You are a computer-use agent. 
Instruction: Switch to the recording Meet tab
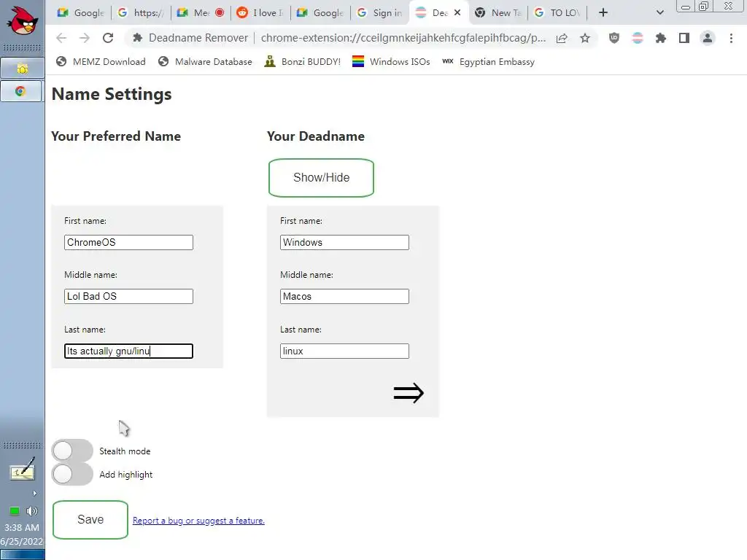(x=200, y=13)
